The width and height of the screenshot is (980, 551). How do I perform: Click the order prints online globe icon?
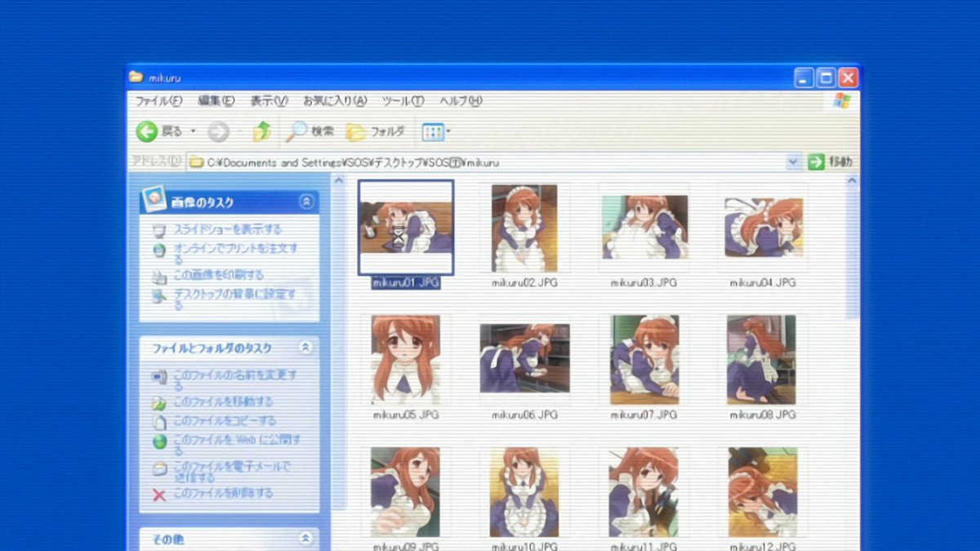point(160,250)
